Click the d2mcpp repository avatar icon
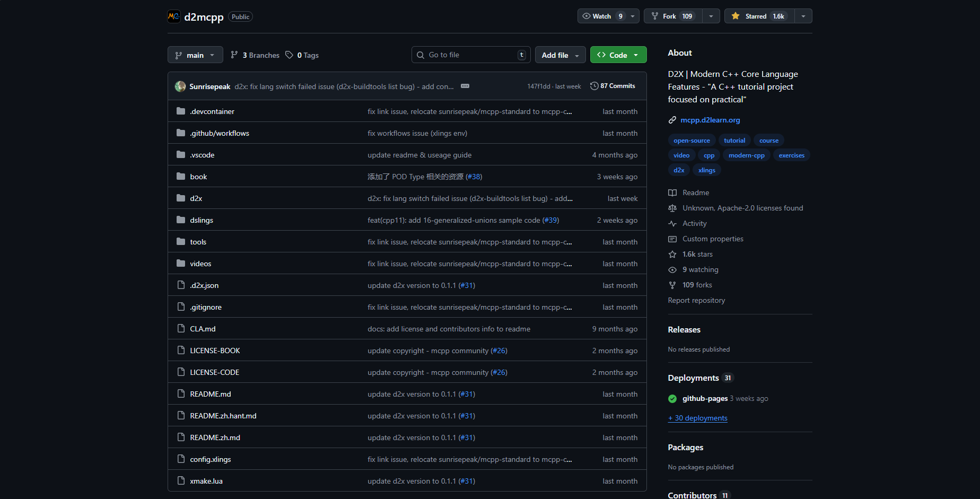 pos(173,16)
